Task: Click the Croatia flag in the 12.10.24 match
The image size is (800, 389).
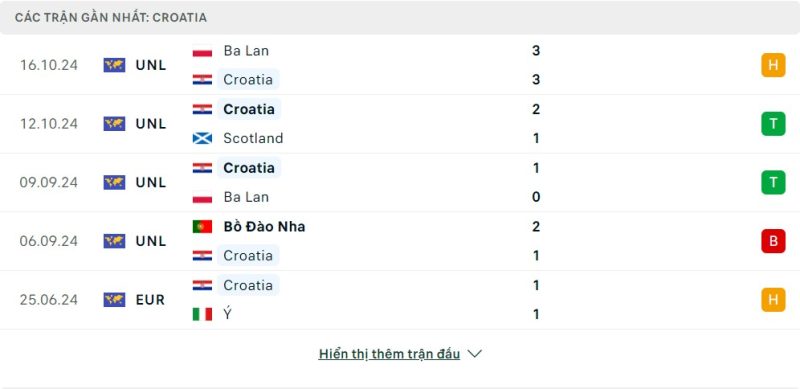Action: click(x=202, y=109)
